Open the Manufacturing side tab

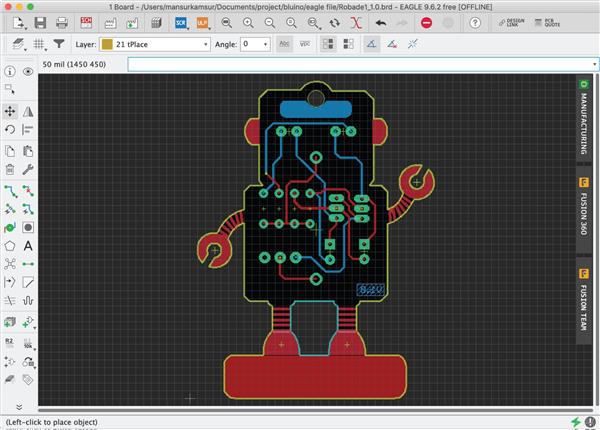pyautogui.click(x=583, y=118)
